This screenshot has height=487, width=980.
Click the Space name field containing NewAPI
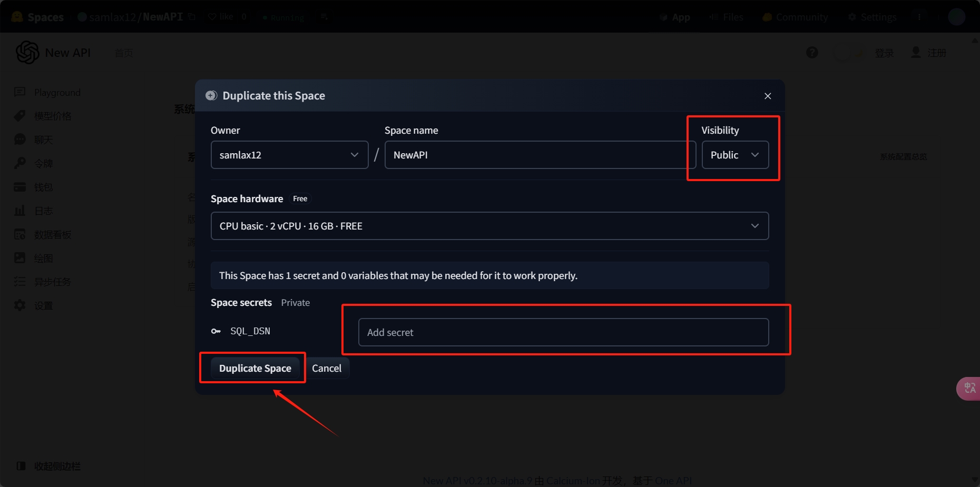tap(540, 155)
